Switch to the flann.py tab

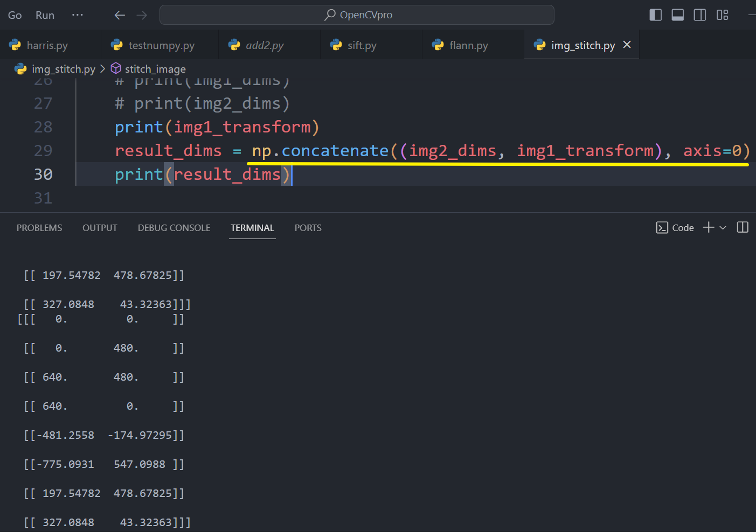(473, 45)
